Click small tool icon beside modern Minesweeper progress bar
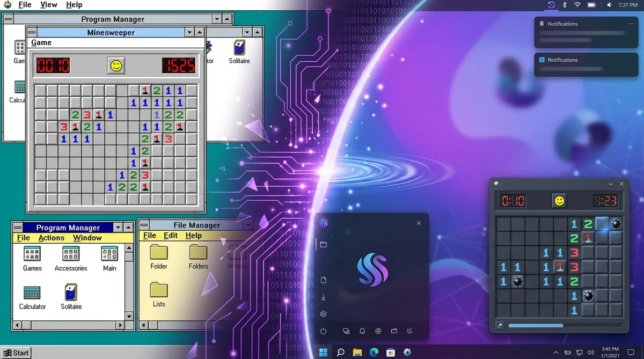 click(500, 325)
